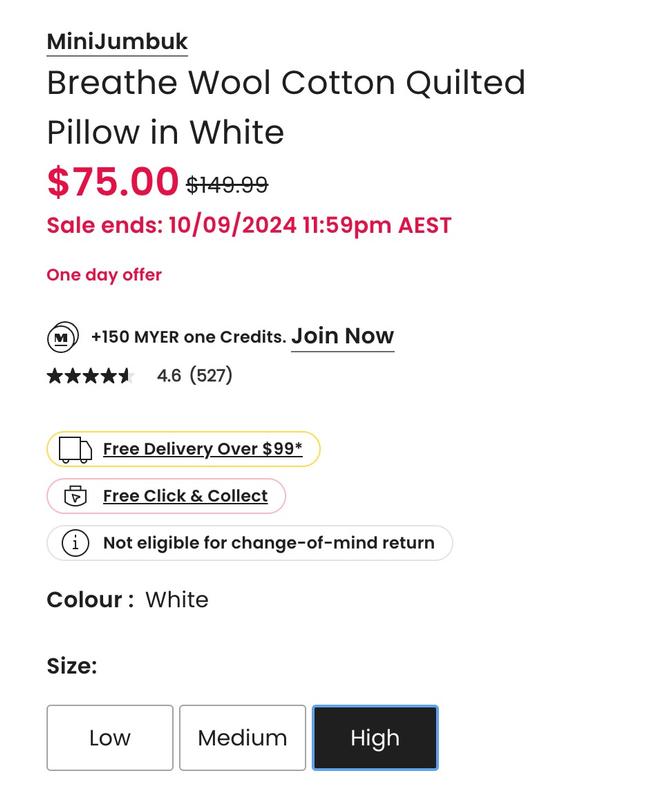Select the High size option
647x800 pixels.
pyautogui.click(x=375, y=738)
